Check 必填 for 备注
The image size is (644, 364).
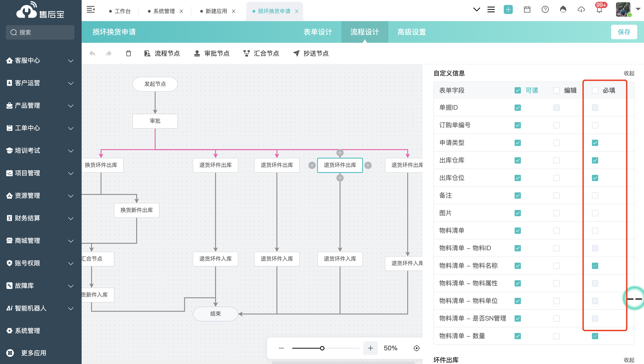coord(595,196)
